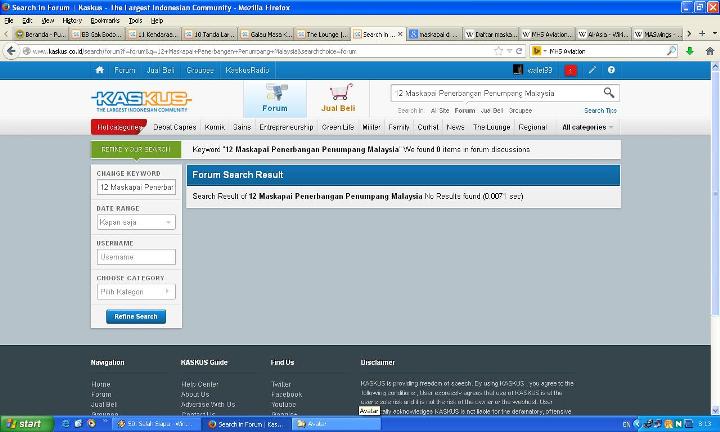720x432 pixels.
Task: Open the Regional category link
Action: [532, 127]
